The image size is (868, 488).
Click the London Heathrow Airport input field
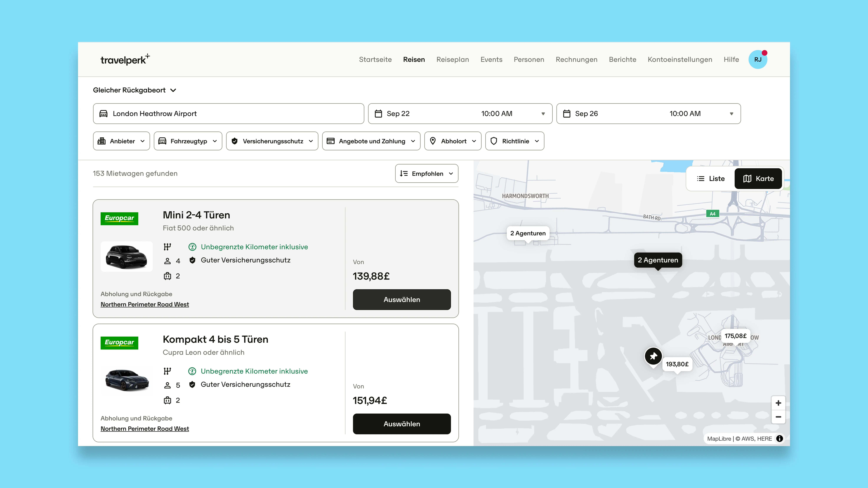pos(202,114)
